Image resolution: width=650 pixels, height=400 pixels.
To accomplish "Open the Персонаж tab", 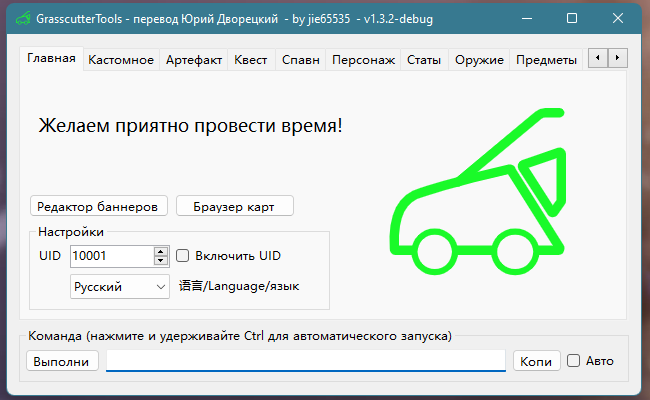I will pos(364,60).
